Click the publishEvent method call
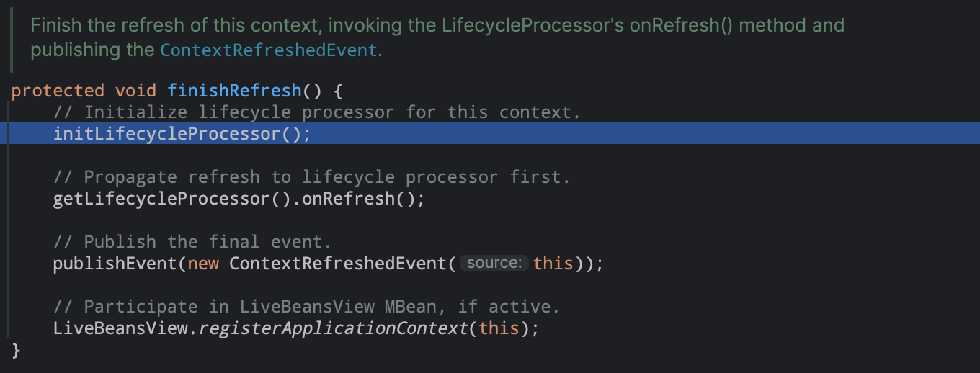 tap(115, 264)
